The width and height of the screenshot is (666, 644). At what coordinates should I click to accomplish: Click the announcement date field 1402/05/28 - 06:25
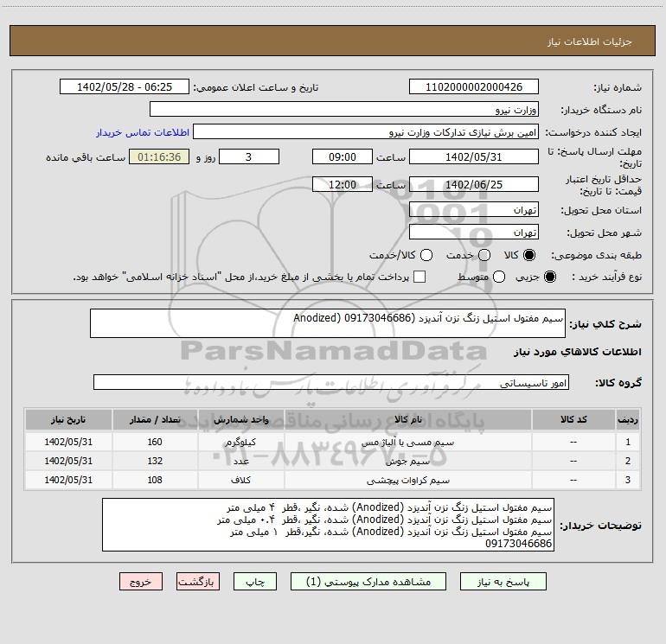[x=125, y=86]
